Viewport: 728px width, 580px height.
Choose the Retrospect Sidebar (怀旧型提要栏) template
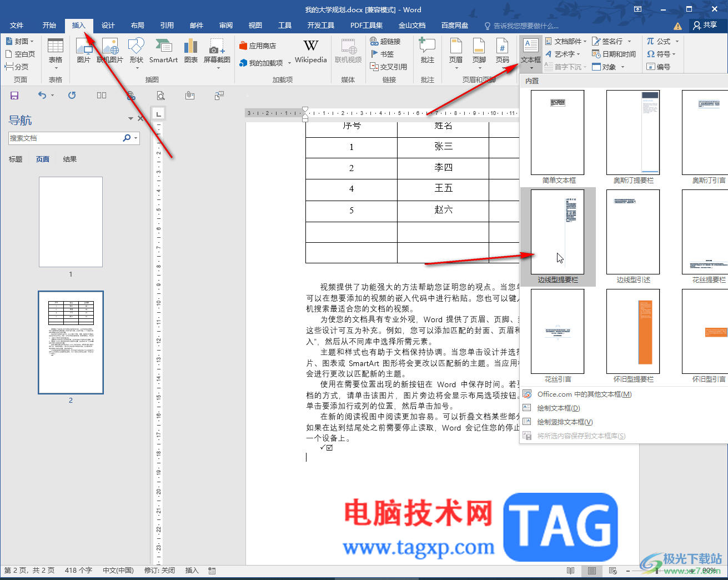[x=634, y=336]
